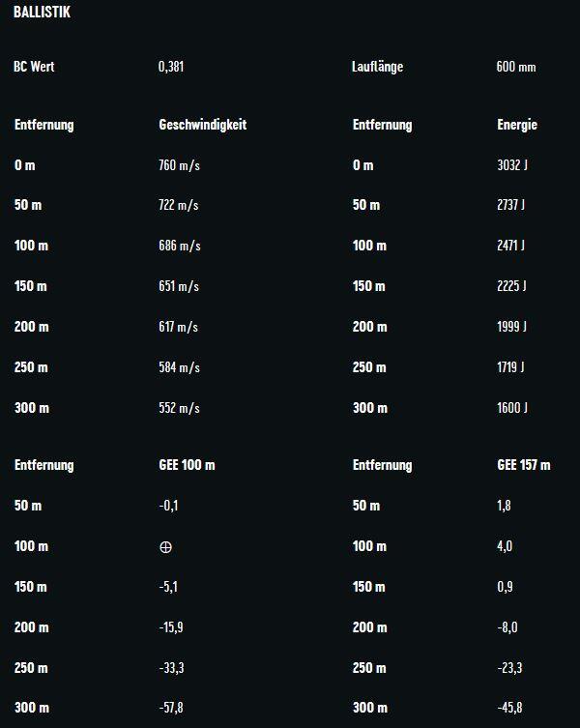Click the muzzle energy 3032 J value
Screen dimensions: 580x728
[x=512, y=165]
